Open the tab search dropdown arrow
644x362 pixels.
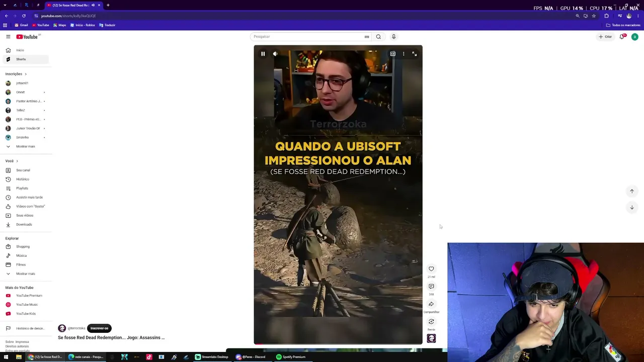(5, 5)
